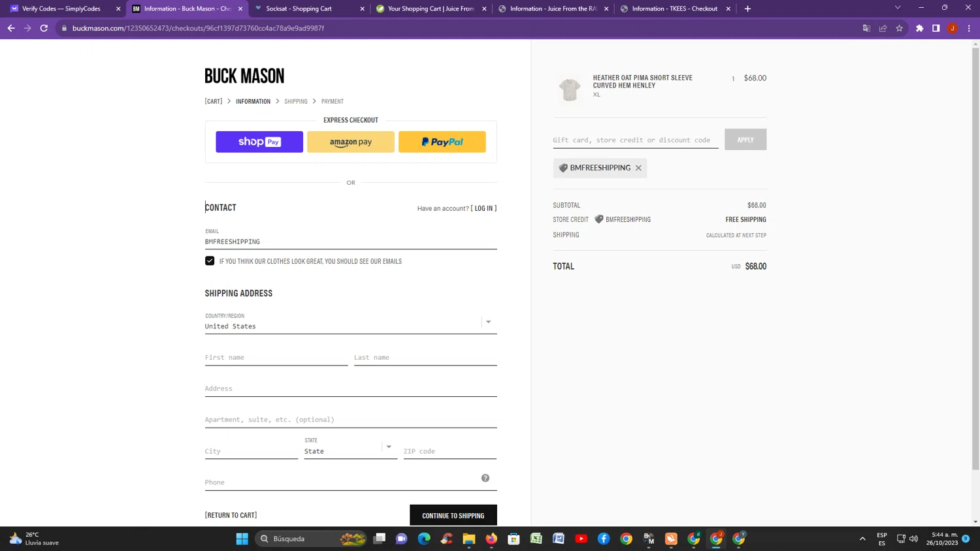Open the tab search chevron in Chrome
The image size is (980, 551).
[898, 8]
